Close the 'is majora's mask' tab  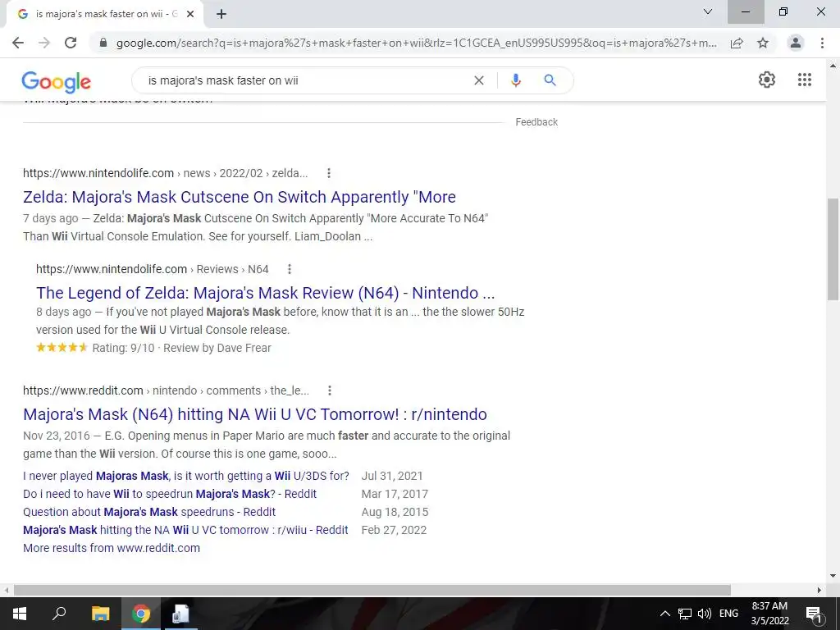click(190, 14)
